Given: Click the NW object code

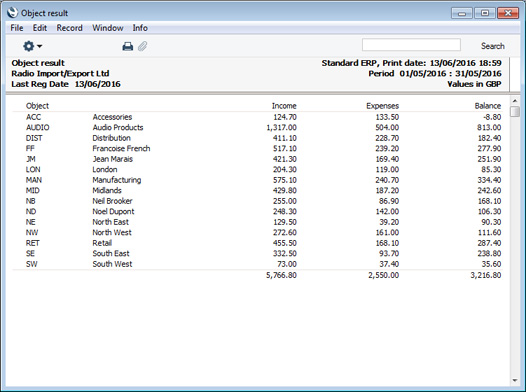Looking at the screenshot, I should click(32, 232).
